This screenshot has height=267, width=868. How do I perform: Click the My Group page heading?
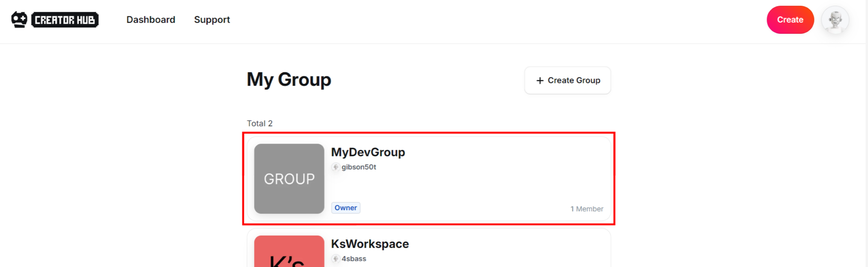click(x=289, y=80)
